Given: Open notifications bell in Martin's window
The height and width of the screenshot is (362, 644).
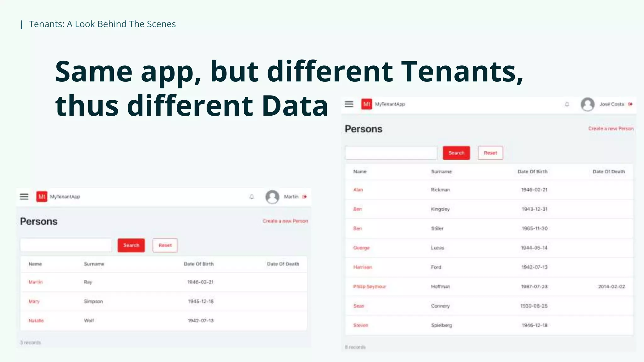Looking at the screenshot, I should 252,197.
